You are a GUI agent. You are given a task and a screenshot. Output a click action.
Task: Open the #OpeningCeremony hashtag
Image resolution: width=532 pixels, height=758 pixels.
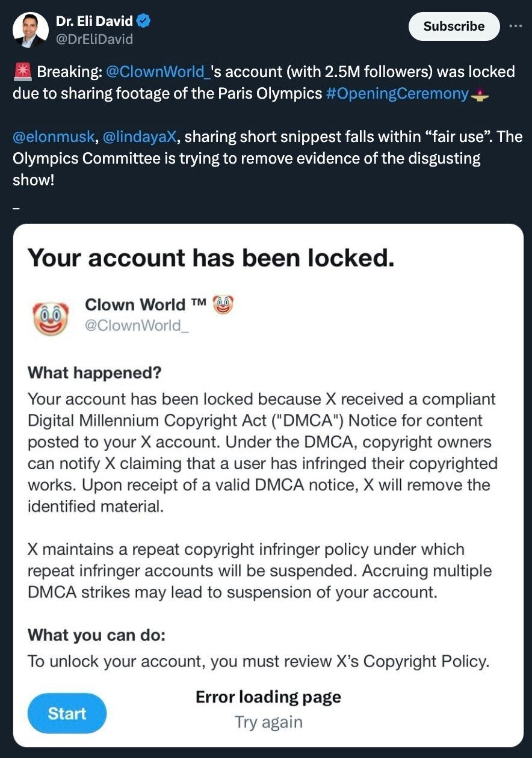399,93
